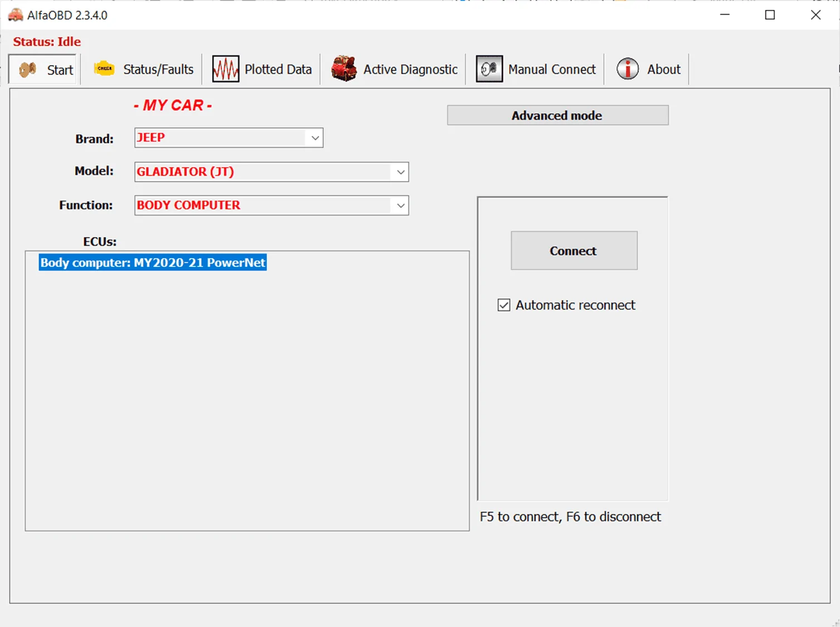Click the Model: label
Viewport: 840px width, 627px height.
point(94,171)
